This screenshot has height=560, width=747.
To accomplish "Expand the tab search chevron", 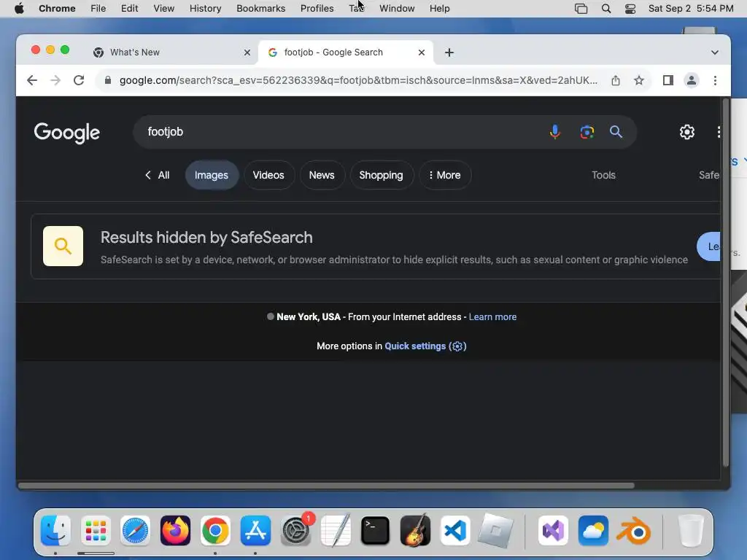I will point(715,52).
